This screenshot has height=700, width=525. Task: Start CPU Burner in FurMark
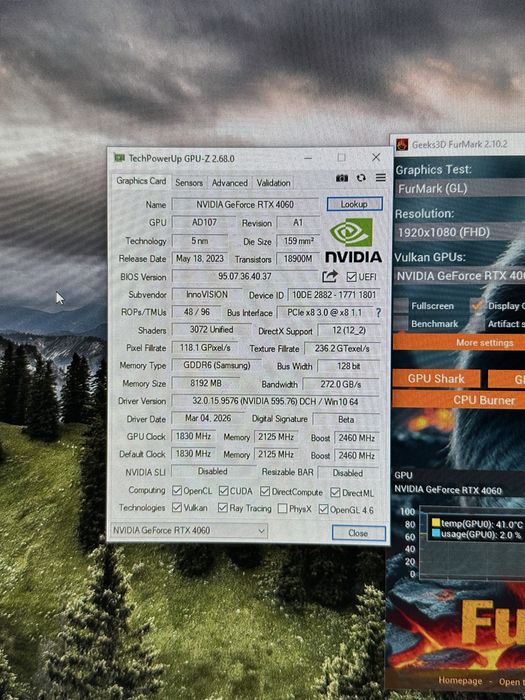coord(460,400)
